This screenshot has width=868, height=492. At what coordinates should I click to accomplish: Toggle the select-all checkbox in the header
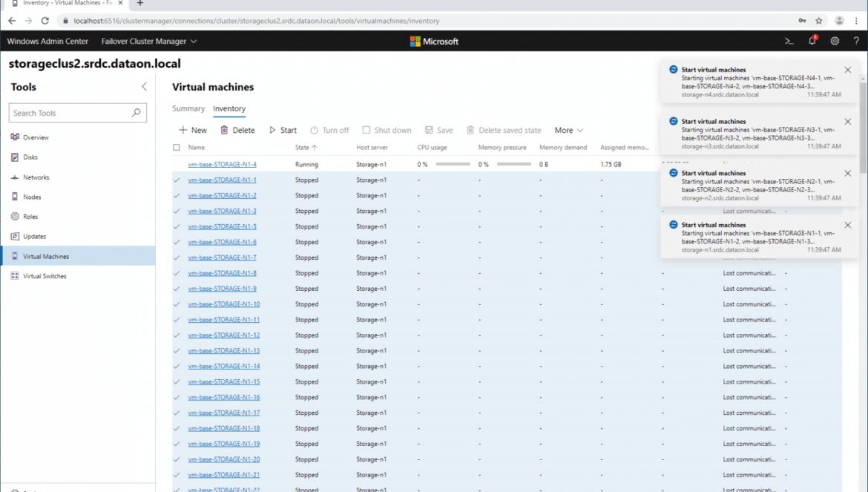pyautogui.click(x=177, y=148)
